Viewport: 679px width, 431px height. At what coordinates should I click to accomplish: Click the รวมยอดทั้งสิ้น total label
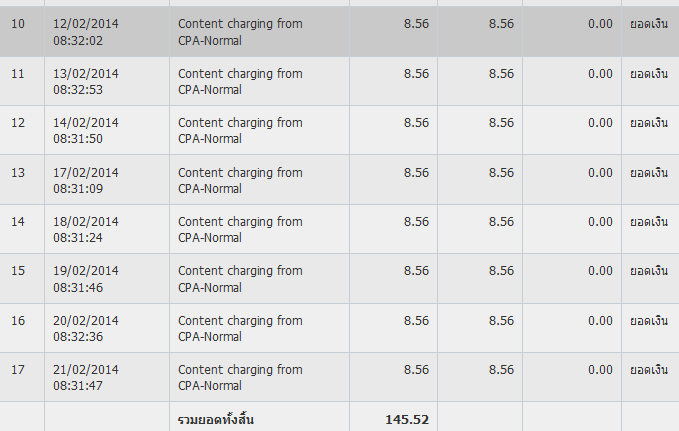pos(216,419)
